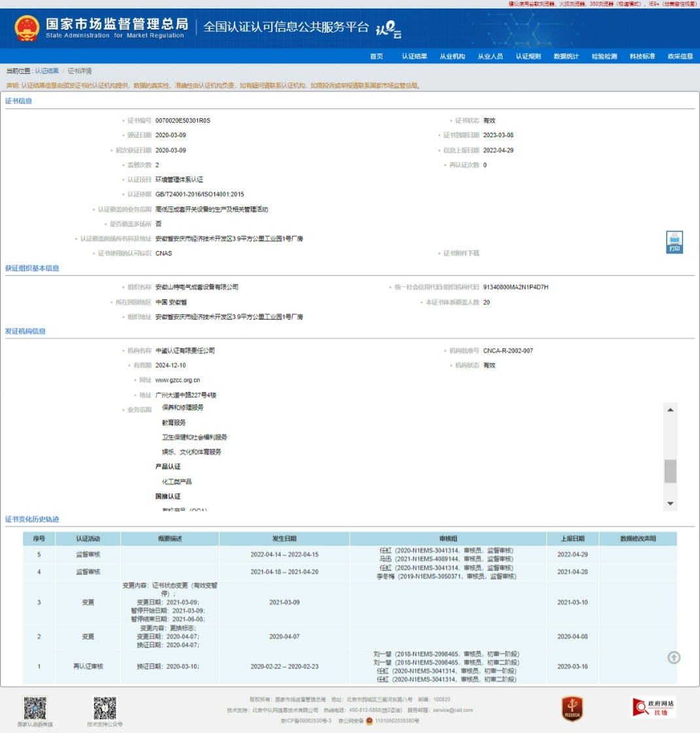Click the national emblem logo in header

click(27, 28)
